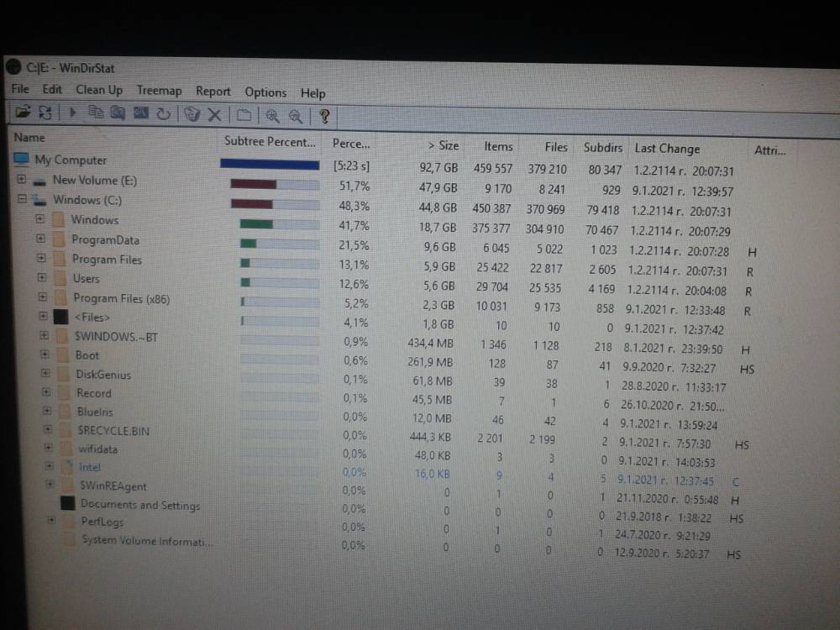Image resolution: width=840 pixels, height=630 pixels.
Task: Click the Refresh All toolbar icon
Action: [45, 112]
